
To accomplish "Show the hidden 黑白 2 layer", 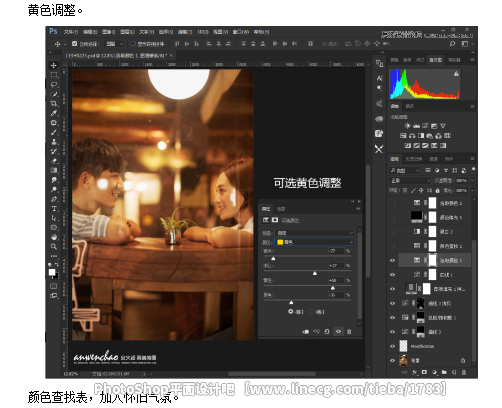I will pyautogui.click(x=393, y=231).
